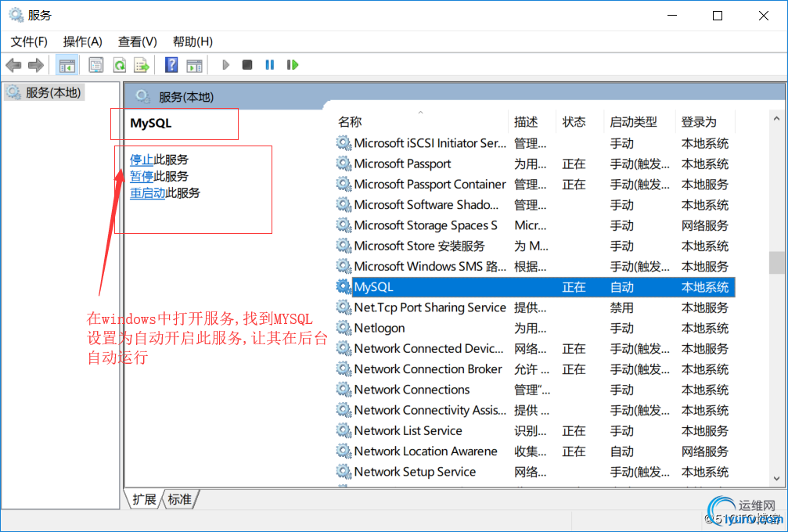Click gear icon of Network Setup Service
This screenshot has height=532, width=788.
pyautogui.click(x=344, y=472)
